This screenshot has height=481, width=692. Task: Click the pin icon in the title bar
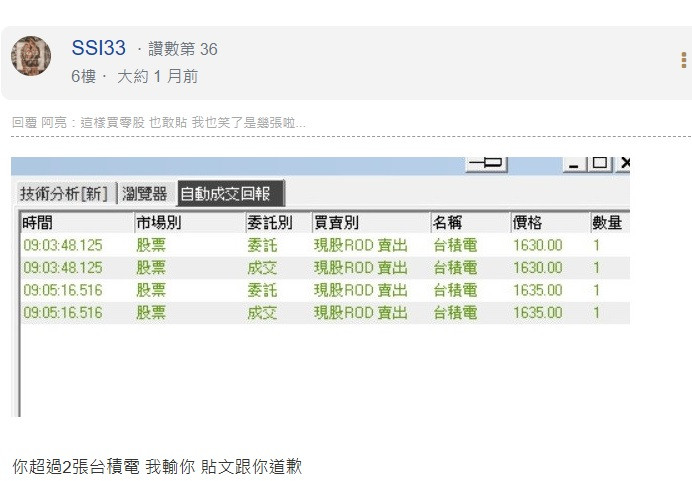tap(486, 163)
